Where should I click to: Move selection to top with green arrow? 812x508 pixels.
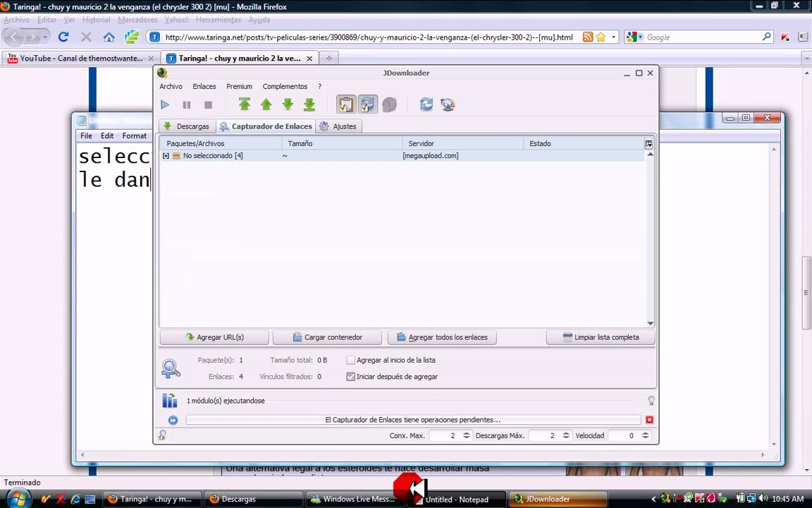tap(245, 104)
